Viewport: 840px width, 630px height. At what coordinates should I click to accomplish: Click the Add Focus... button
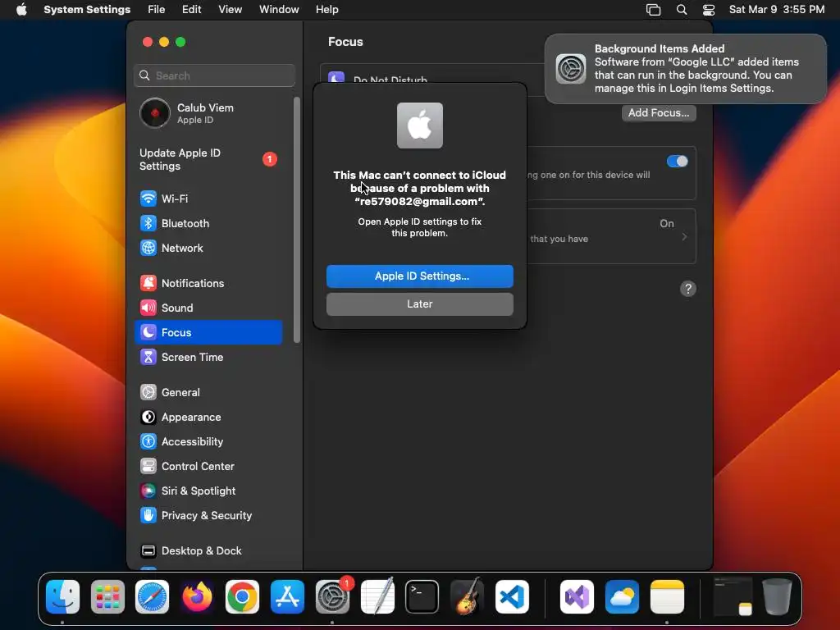pos(659,113)
